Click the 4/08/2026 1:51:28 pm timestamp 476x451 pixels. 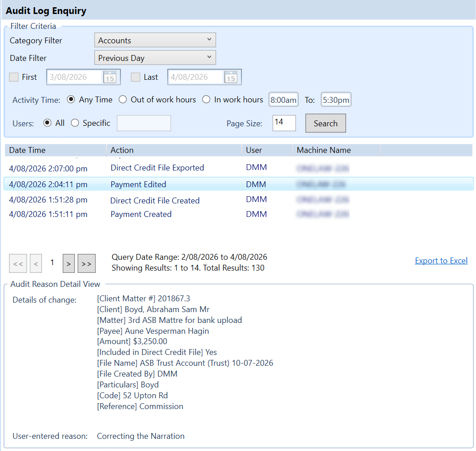[x=48, y=200]
